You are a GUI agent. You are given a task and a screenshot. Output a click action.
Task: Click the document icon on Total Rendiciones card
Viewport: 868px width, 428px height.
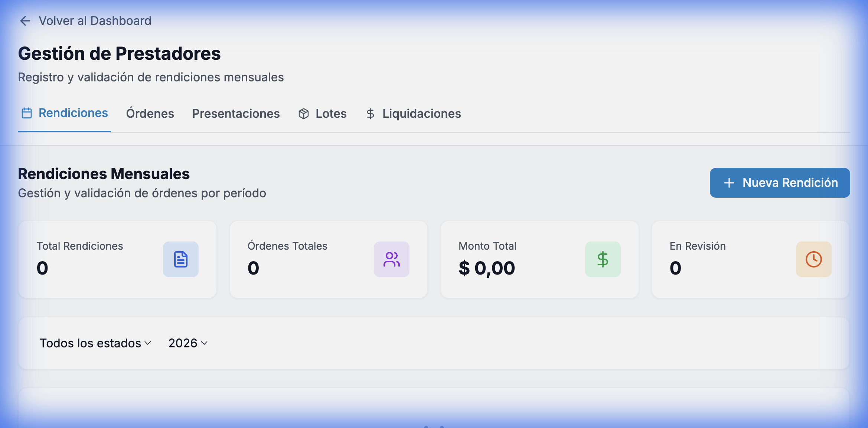pyautogui.click(x=180, y=259)
